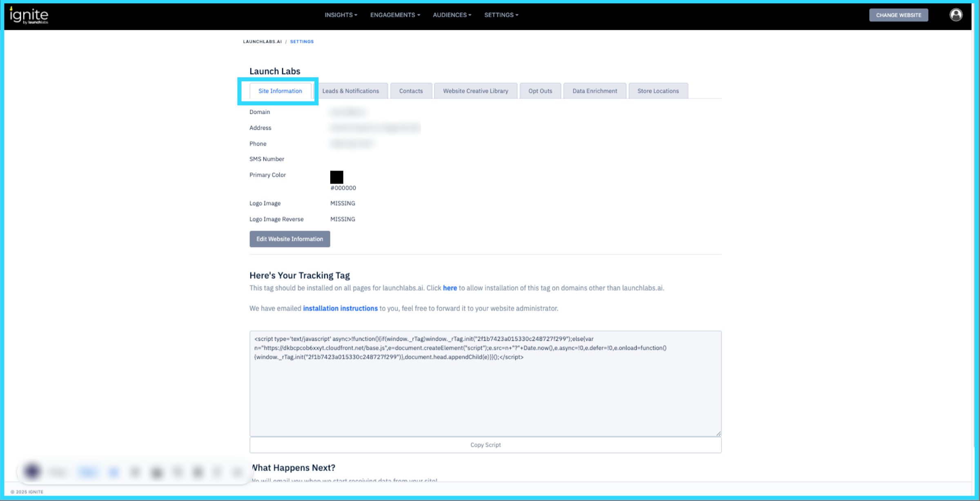Open the user profile avatar menu
980x501 pixels.
(955, 15)
